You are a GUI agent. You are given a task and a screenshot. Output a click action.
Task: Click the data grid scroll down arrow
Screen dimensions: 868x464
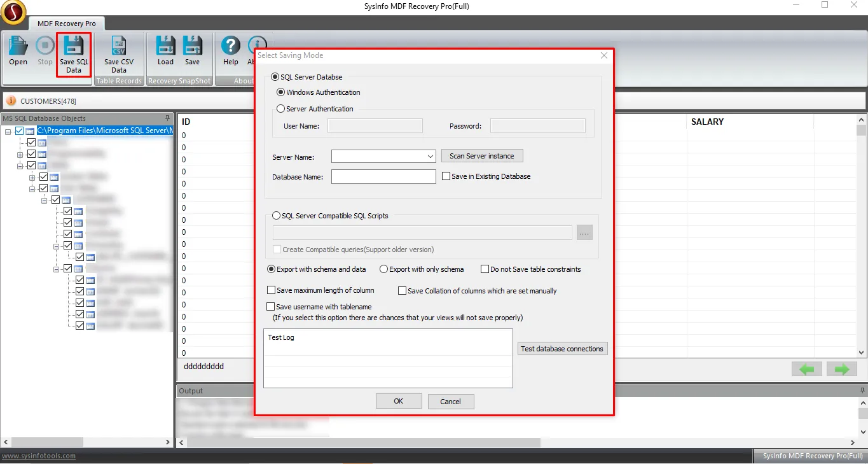(862, 352)
